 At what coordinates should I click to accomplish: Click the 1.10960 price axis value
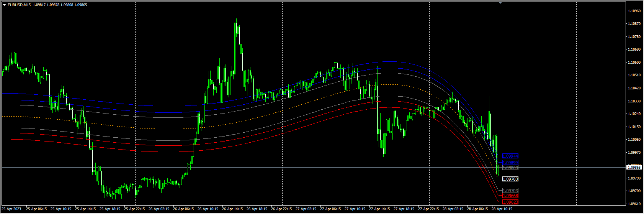pos(634,11)
